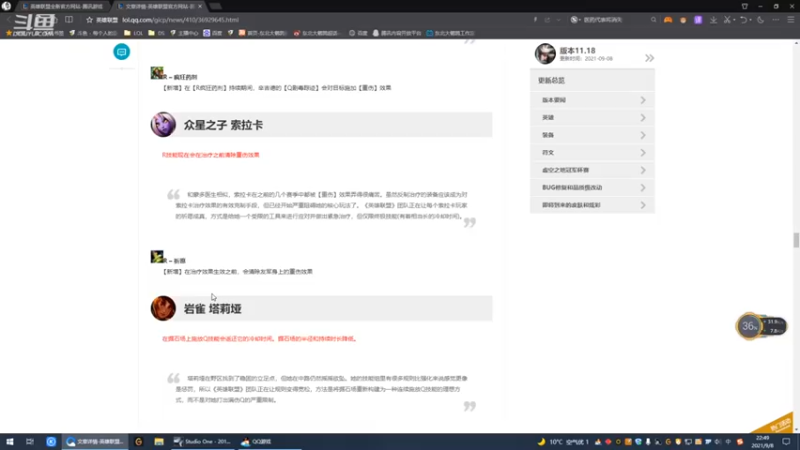Open the 众星之子 索拉卡 champion portrait

pos(163,124)
